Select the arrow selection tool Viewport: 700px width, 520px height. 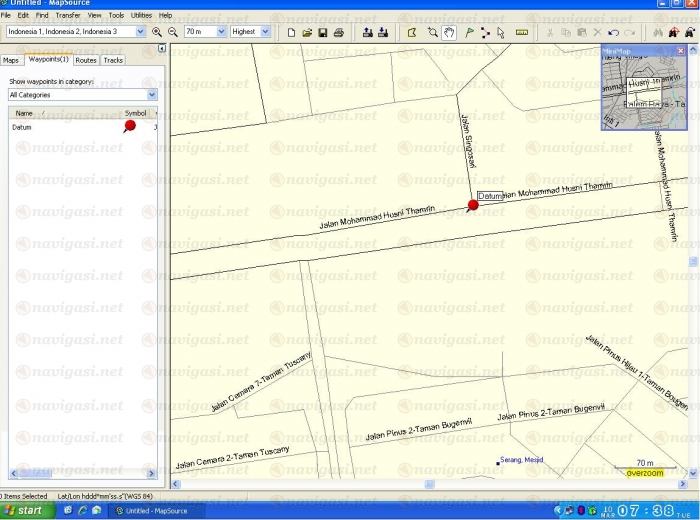click(x=501, y=32)
